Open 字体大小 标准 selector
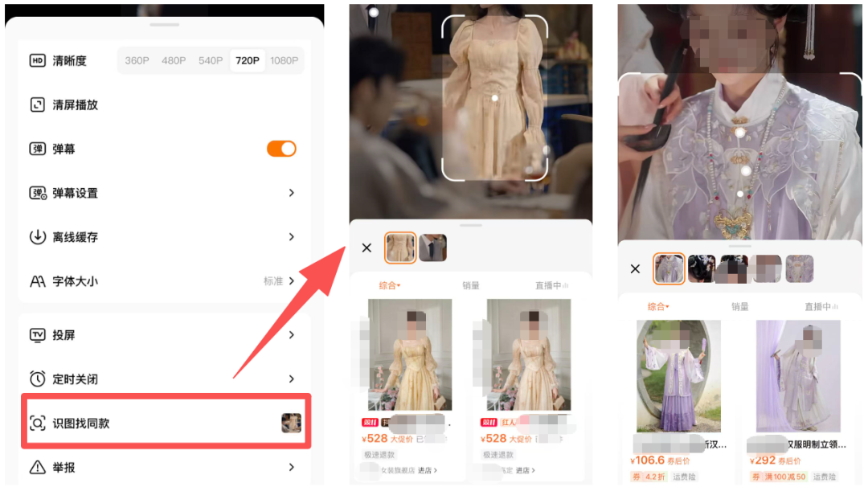868x487 pixels. coord(279,281)
